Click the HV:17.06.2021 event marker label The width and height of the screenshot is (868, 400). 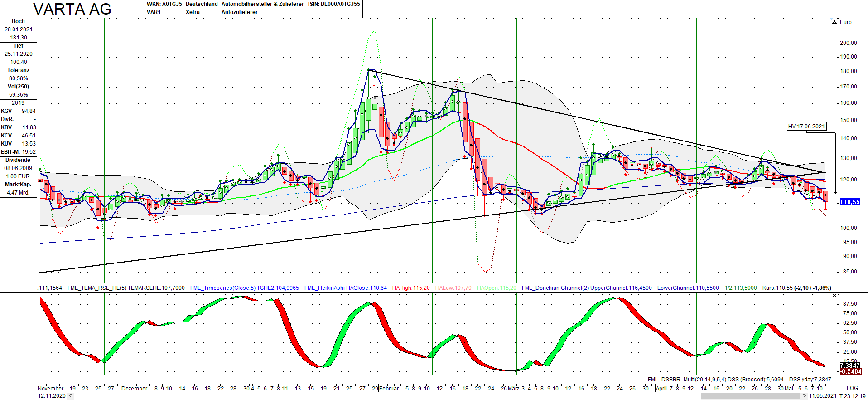[x=807, y=127]
